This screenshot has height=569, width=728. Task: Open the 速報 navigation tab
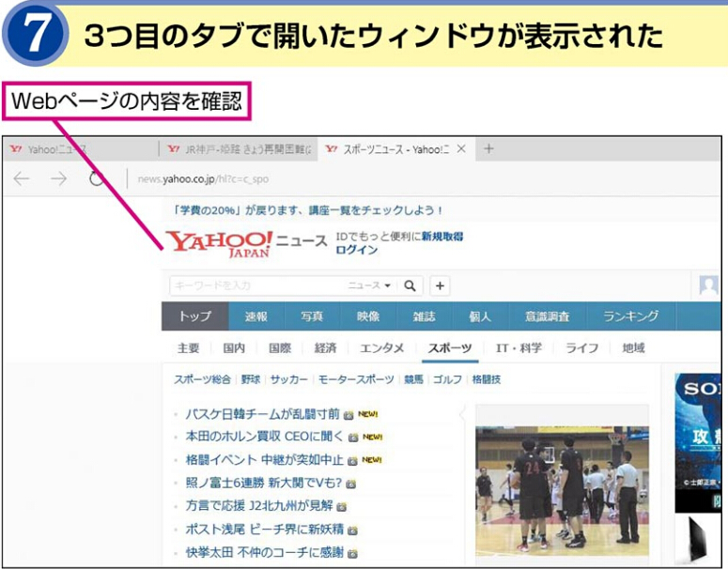point(256,316)
